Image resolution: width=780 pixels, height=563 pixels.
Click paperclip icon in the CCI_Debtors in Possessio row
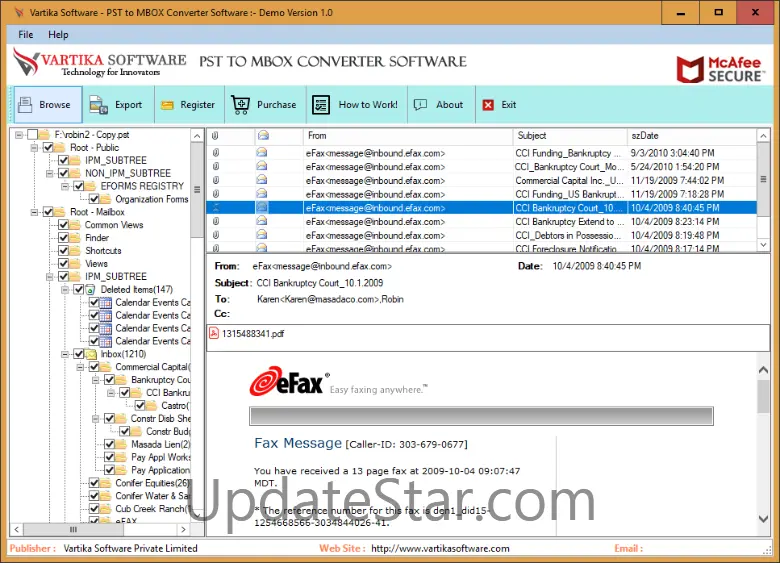point(216,235)
